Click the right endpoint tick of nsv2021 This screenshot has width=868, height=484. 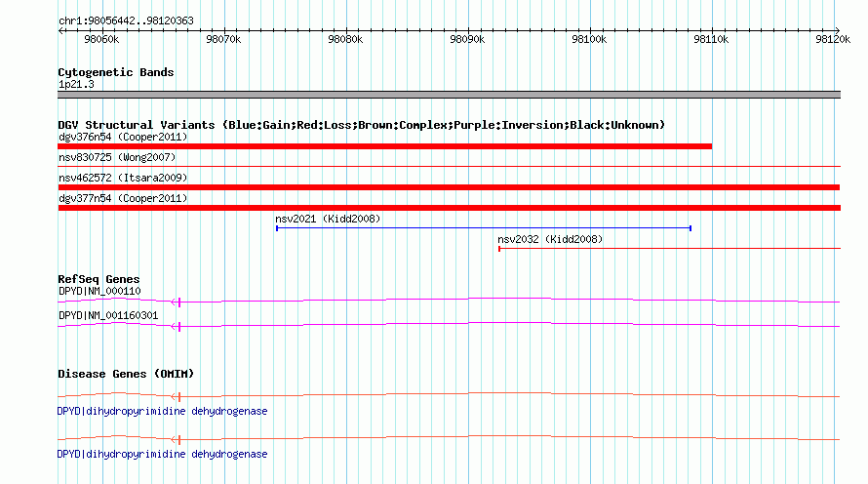coord(690,228)
